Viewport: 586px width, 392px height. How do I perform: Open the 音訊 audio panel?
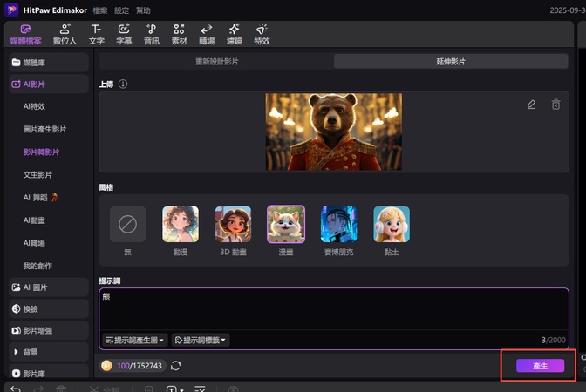pos(151,34)
